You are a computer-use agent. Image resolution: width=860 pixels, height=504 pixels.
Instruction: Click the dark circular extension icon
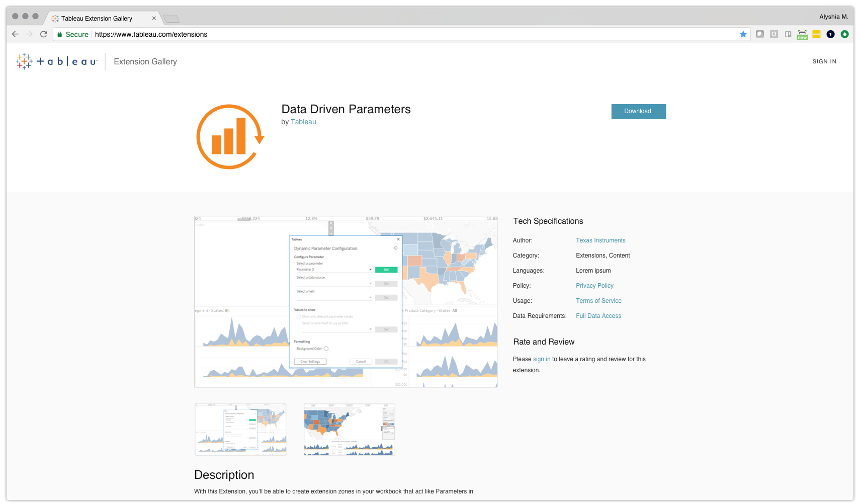point(830,34)
